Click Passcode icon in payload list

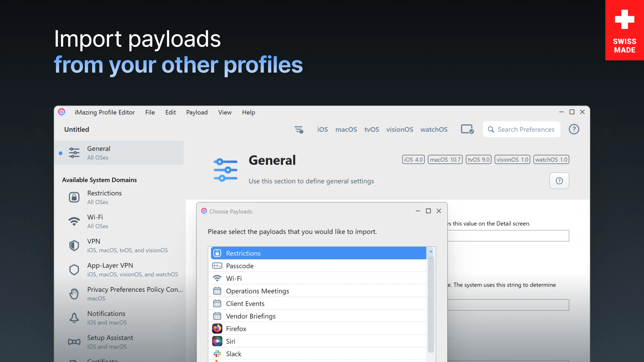[x=217, y=266]
